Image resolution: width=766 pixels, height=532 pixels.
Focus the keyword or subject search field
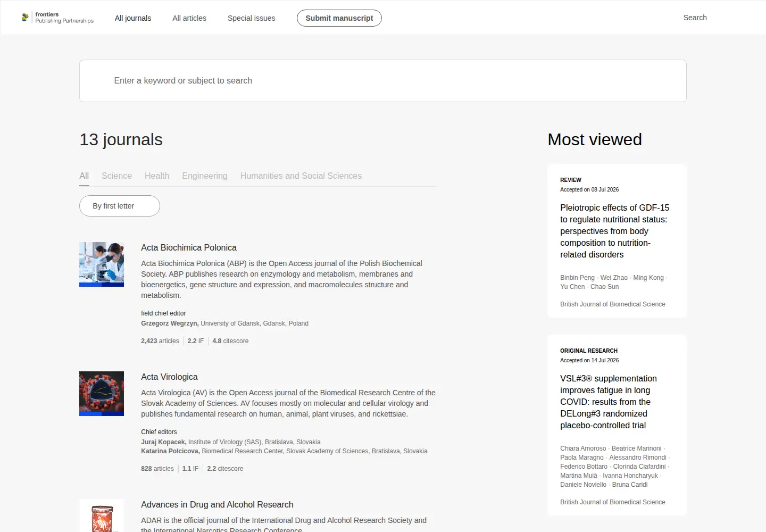tap(383, 81)
